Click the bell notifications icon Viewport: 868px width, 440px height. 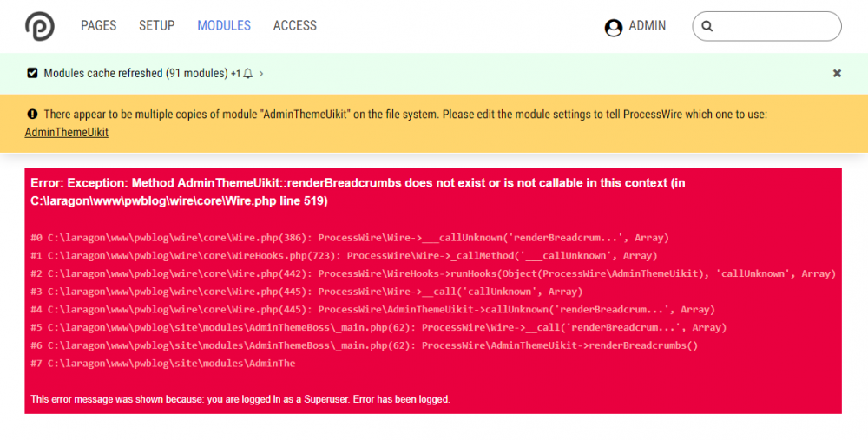(248, 74)
